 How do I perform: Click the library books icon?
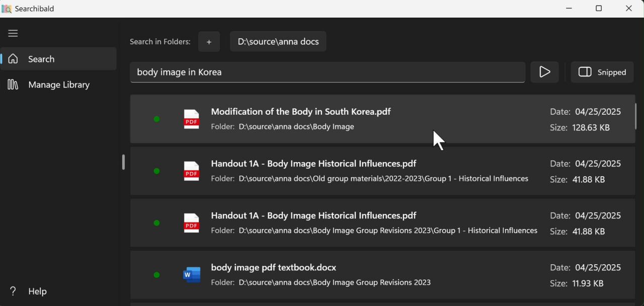(13, 85)
